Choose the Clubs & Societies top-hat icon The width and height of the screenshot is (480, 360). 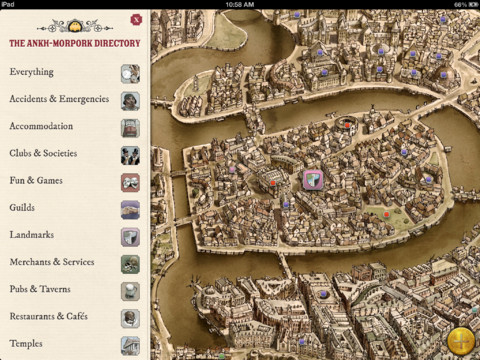(130, 155)
